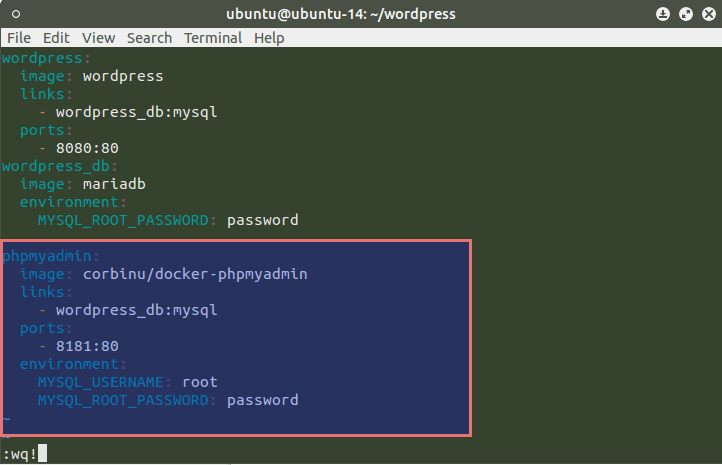Click the wordpress_db: service heading
Image resolution: width=722 pixels, height=465 pixels.
pyautogui.click(x=59, y=166)
